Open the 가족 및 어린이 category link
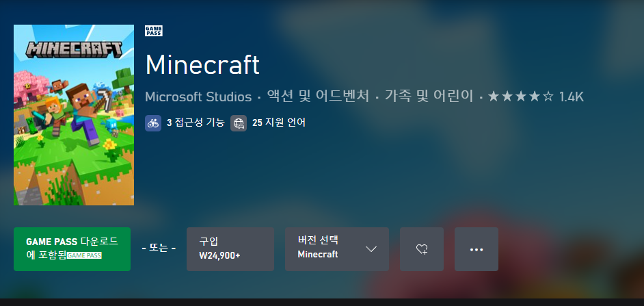644x306 pixels. [429, 97]
